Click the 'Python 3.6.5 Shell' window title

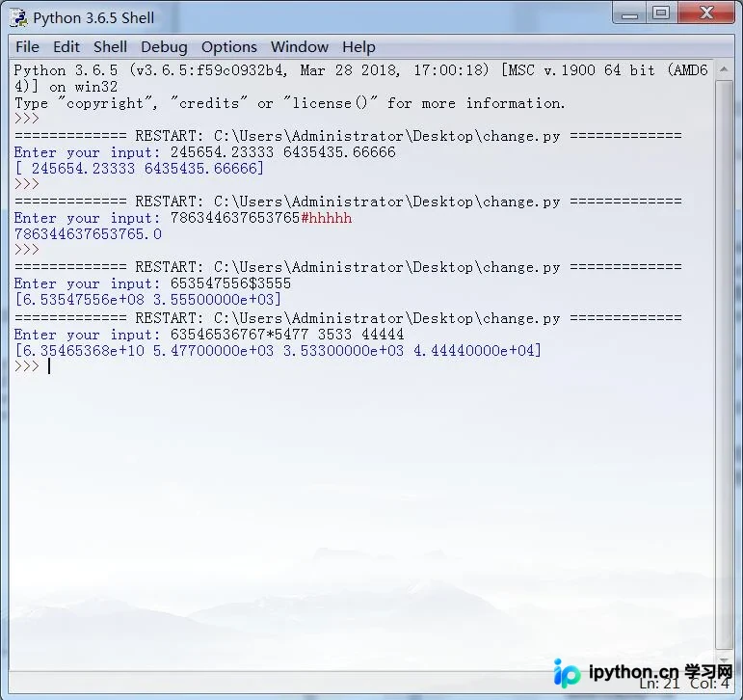click(x=93, y=18)
